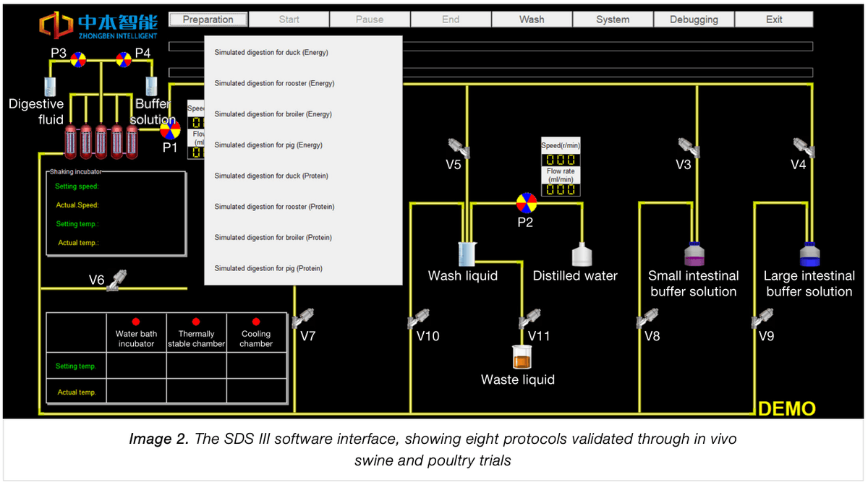This screenshot has height=485, width=868.
Task: Toggle the Thermally stable chamber indicator light
Action: click(x=195, y=322)
